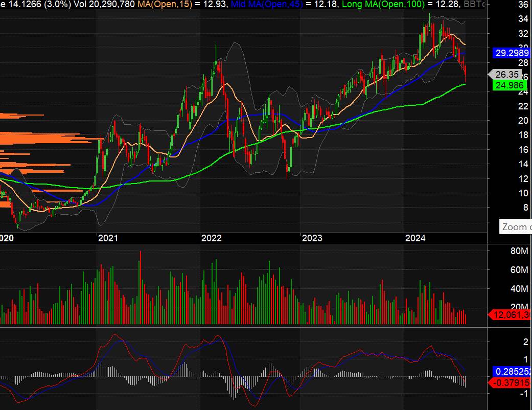The height and width of the screenshot is (410, 532).
Task: Click the Zoom tooltip popup
Action: point(516,227)
